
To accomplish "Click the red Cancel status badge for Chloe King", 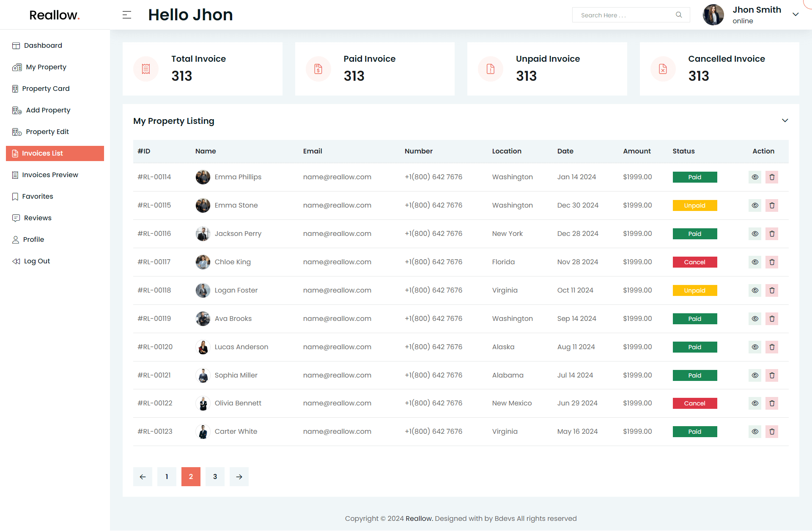I will click(694, 262).
